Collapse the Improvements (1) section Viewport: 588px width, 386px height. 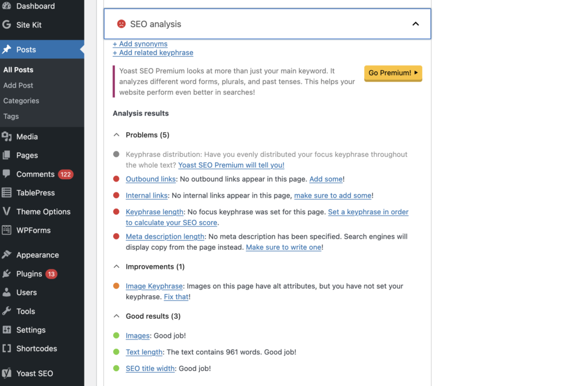(117, 267)
